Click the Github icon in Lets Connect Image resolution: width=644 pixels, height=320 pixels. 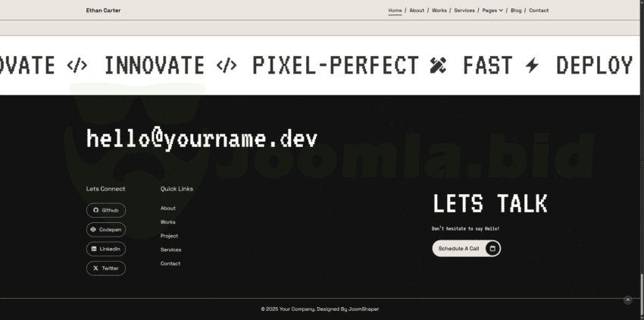coord(95,210)
